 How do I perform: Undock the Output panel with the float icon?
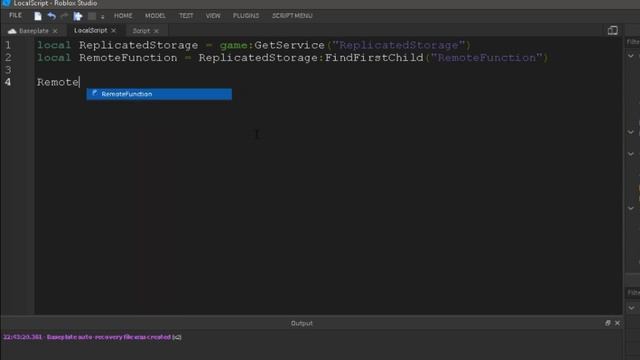[x=607, y=323]
